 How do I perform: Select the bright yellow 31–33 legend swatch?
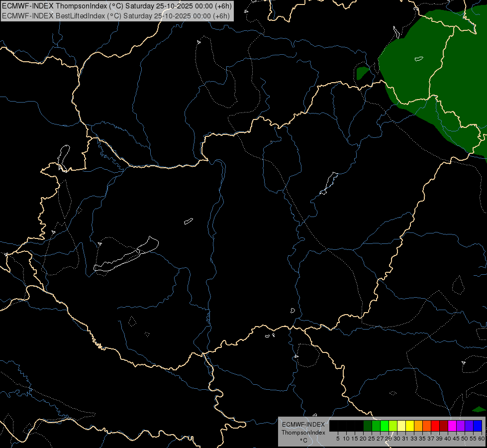click(x=410, y=426)
